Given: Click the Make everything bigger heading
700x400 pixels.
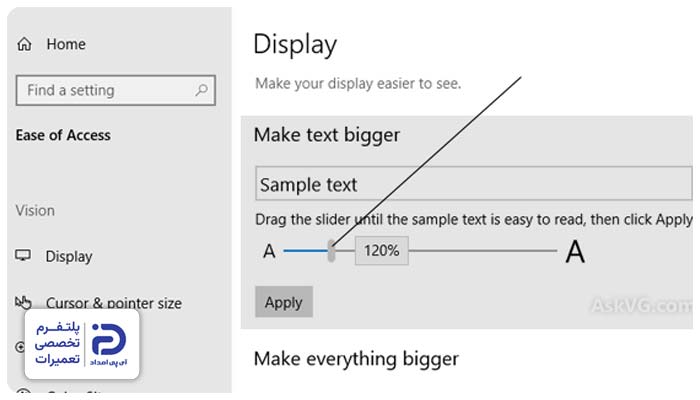Looking at the screenshot, I should [x=356, y=359].
